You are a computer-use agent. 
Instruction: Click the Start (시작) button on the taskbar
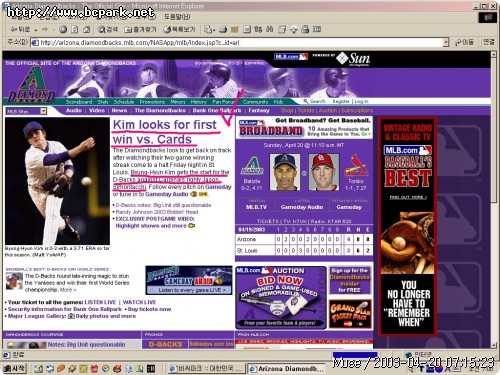14,369
